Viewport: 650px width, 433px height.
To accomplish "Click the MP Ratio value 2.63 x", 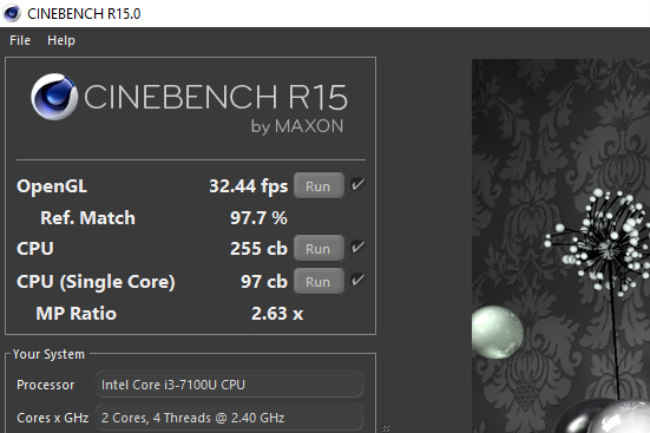I will (277, 313).
